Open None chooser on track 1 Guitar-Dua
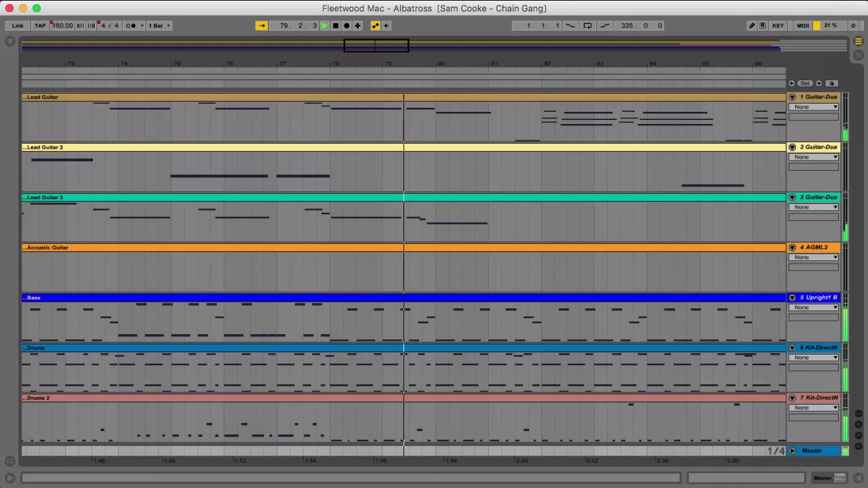The image size is (868, 488). point(813,107)
